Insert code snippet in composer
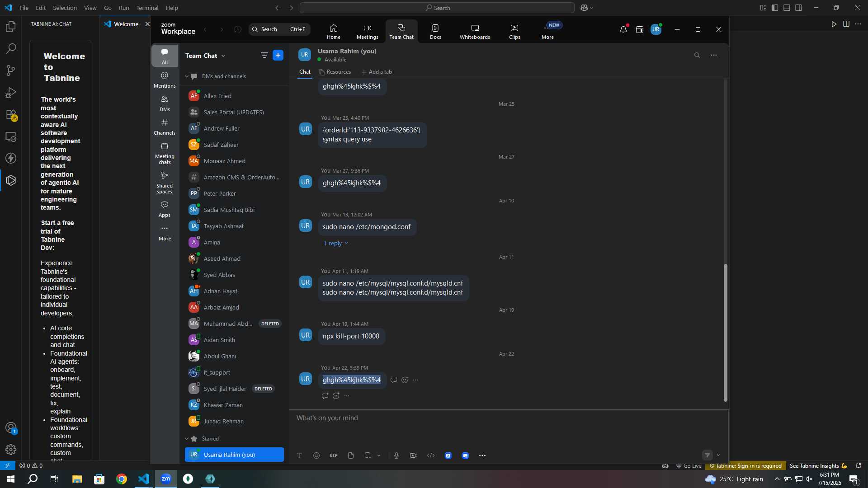The height and width of the screenshot is (488, 868). pyautogui.click(x=431, y=455)
